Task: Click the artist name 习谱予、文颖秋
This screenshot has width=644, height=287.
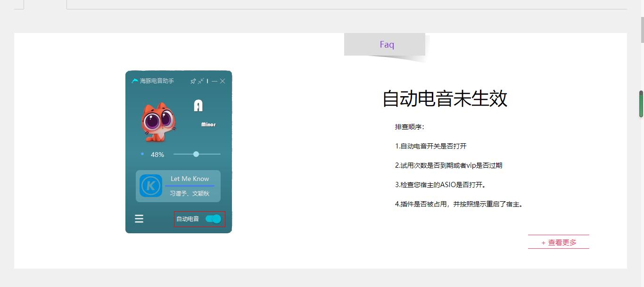Action: tap(190, 193)
